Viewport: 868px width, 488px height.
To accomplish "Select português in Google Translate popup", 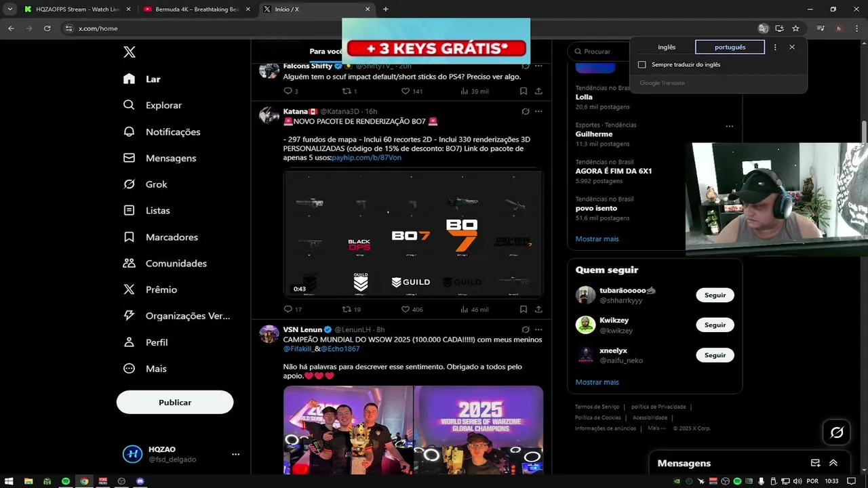I will (x=730, y=47).
